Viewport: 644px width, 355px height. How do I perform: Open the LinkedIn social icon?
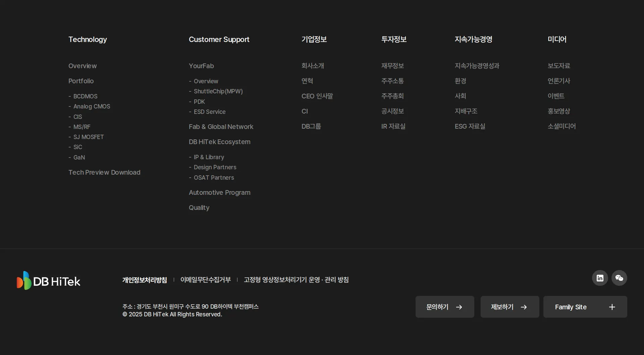(600, 278)
